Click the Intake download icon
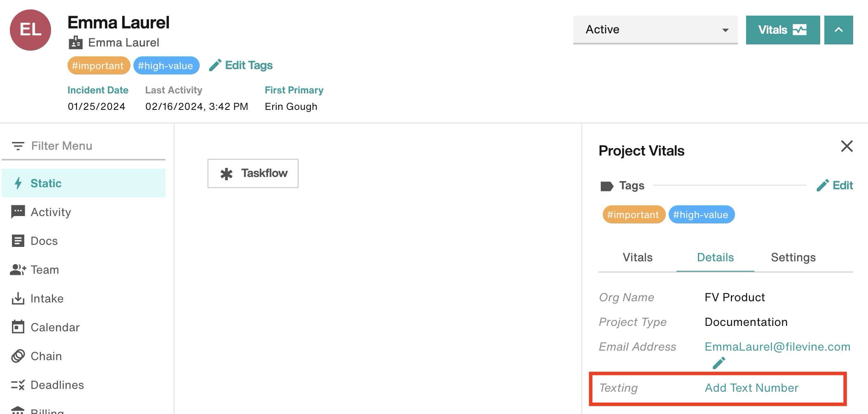The height and width of the screenshot is (414, 868). click(x=18, y=298)
